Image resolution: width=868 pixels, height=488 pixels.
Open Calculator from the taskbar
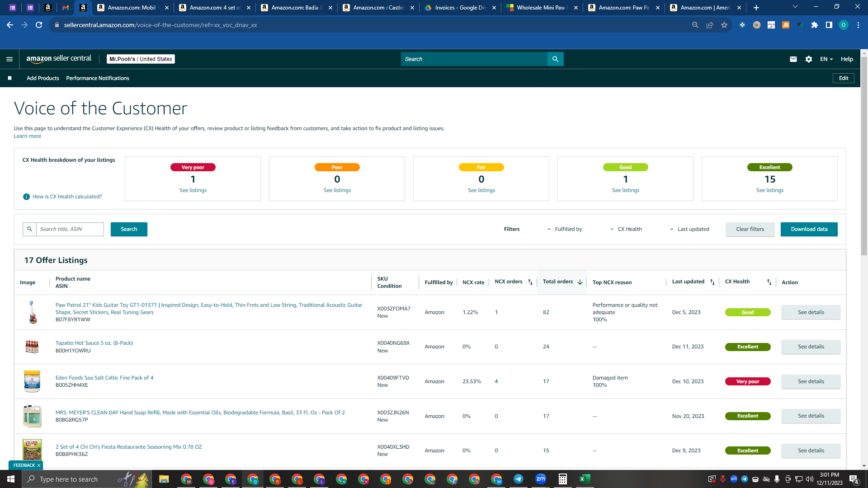pos(563,479)
